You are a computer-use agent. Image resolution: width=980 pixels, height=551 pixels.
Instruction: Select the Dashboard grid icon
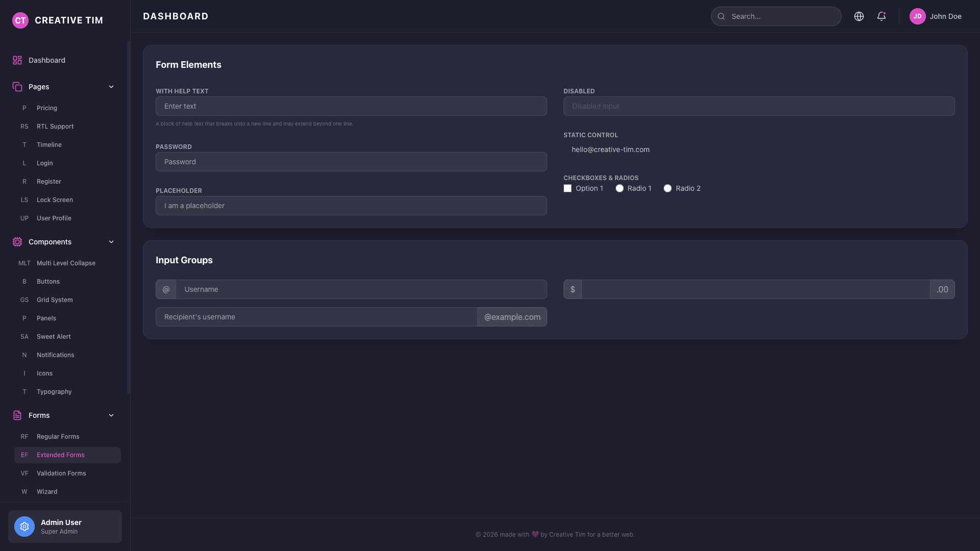pos(17,60)
